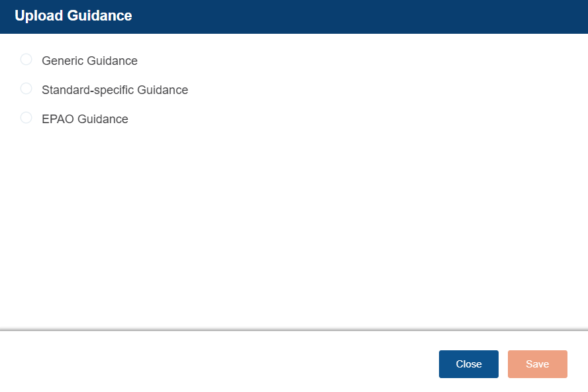
Task: Tick the circle beside EPAO Guidance
Action: click(26, 118)
